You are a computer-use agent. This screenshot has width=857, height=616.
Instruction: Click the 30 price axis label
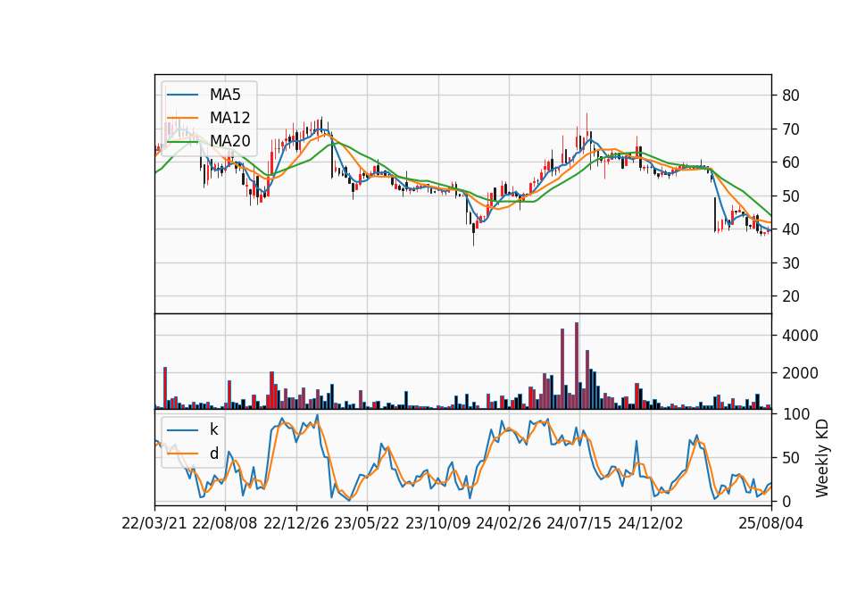click(790, 263)
